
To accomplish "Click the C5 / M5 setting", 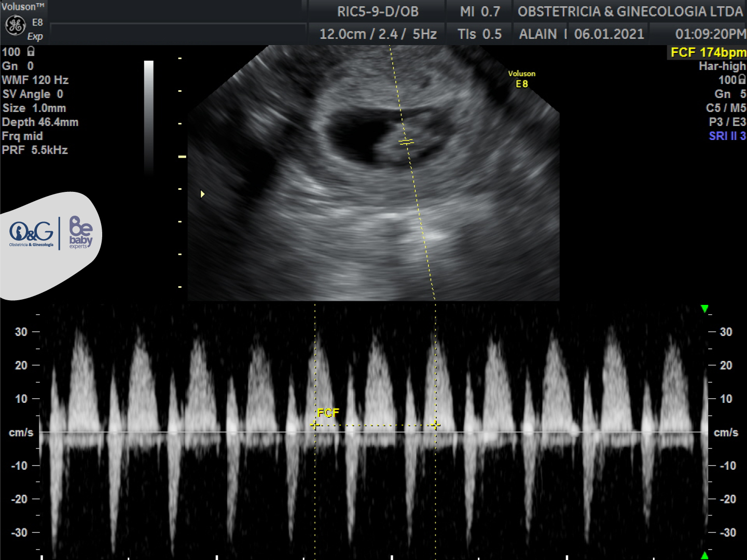I will click(726, 108).
